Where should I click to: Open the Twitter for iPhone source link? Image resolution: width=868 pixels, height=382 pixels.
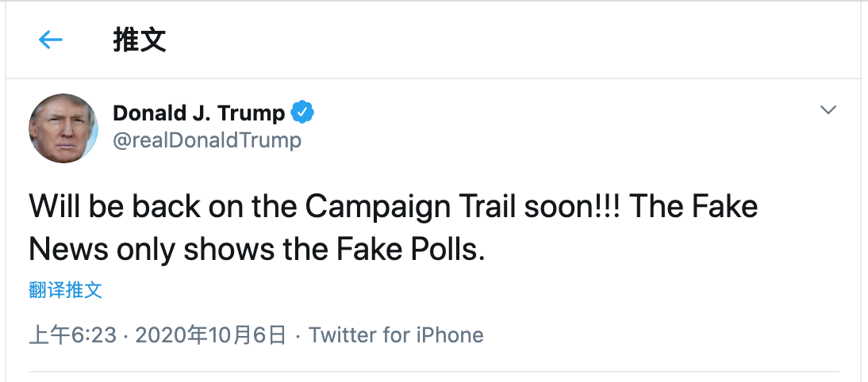[x=396, y=335]
